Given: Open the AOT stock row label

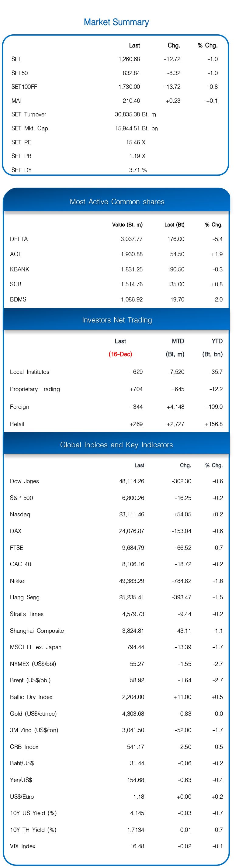Looking at the screenshot, I should point(16,254).
